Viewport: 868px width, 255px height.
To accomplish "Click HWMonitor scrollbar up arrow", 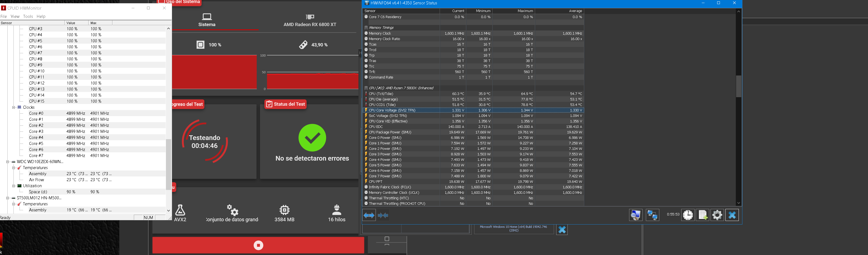I will pos(168,28).
